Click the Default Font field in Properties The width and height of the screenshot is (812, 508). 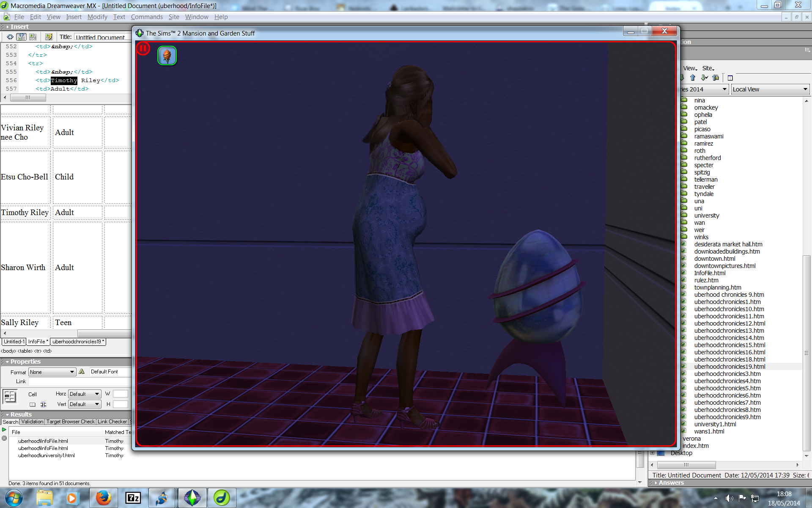(x=110, y=372)
